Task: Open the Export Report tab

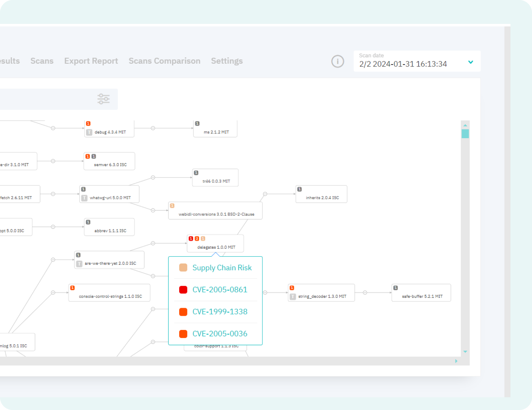Action: [91, 61]
